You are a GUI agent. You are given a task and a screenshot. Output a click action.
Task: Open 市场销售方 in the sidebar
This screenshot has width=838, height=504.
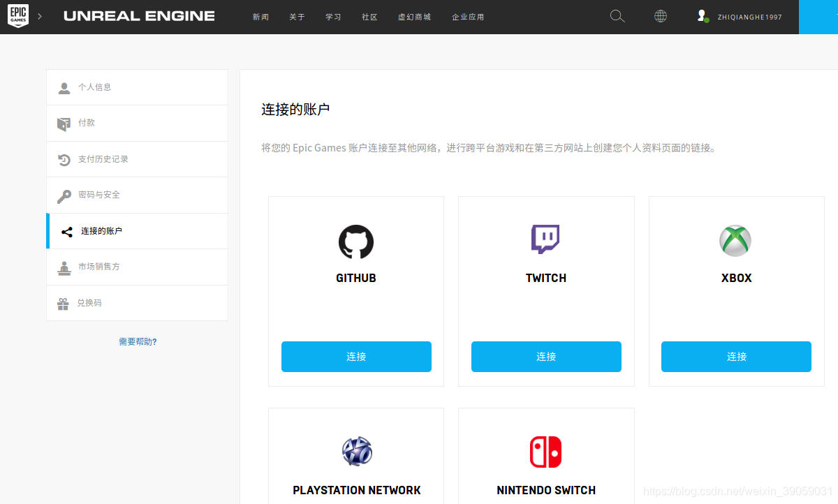137,267
